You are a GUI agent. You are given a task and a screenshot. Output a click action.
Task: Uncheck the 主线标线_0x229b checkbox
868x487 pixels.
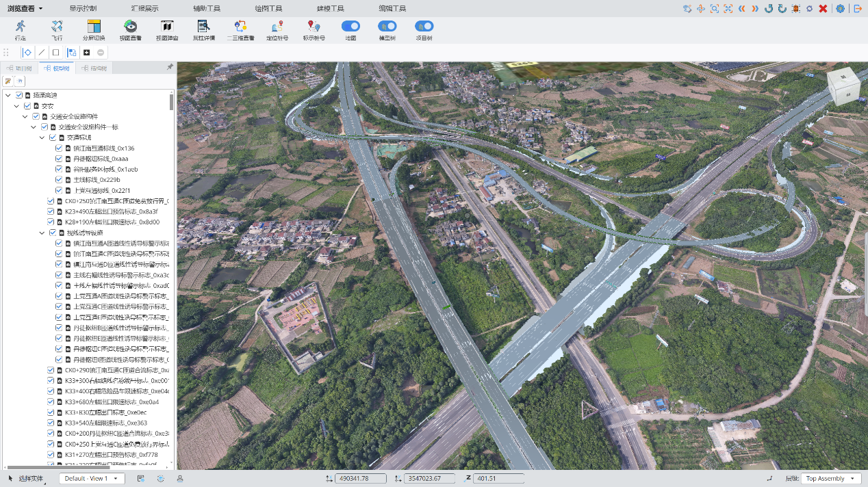coord(59,180)
